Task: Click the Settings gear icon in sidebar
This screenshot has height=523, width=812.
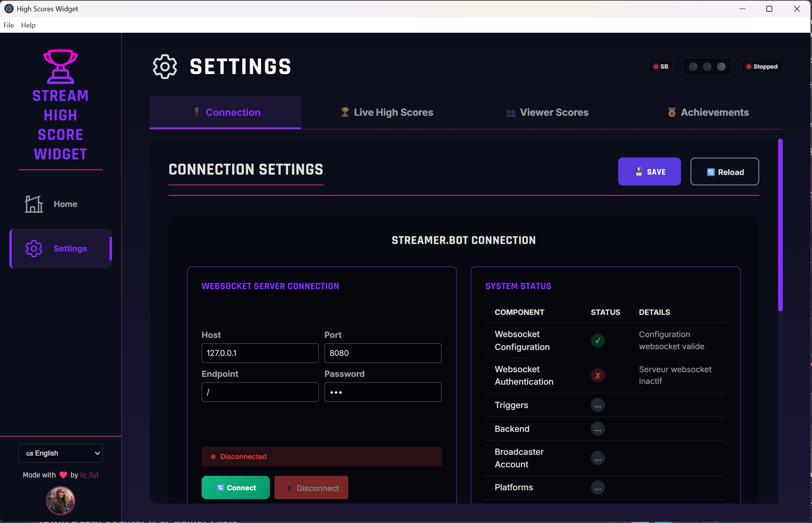Action: pos(34,249)
